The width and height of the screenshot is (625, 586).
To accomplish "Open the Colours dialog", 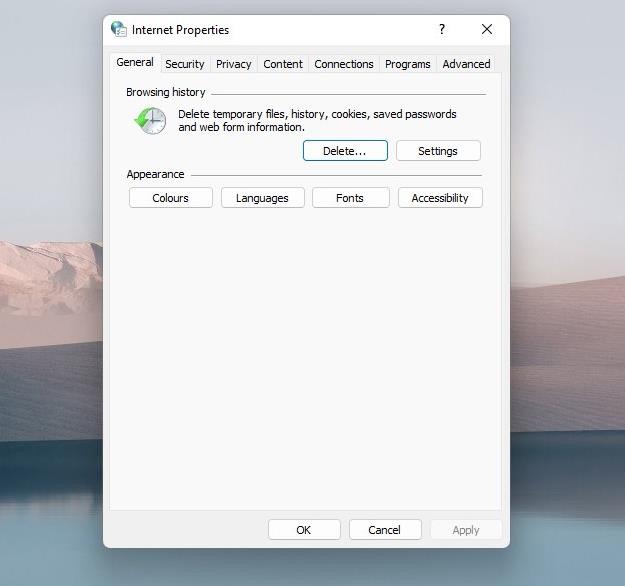I will click(x=171, y=198).
